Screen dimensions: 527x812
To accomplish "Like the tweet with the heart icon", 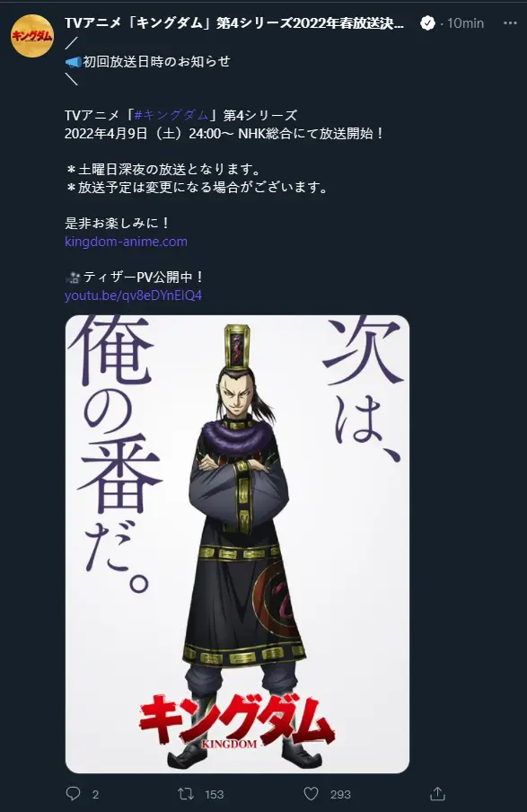I will coord(311,793).
